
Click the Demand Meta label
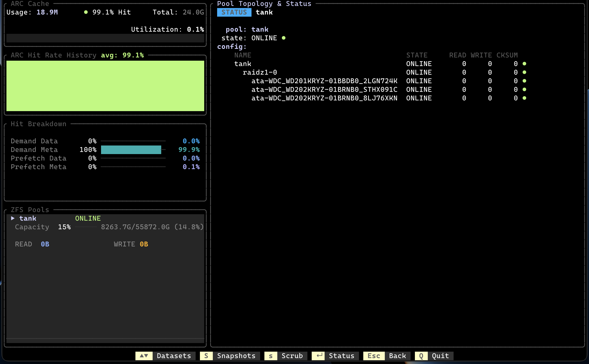tap(34, 150)
